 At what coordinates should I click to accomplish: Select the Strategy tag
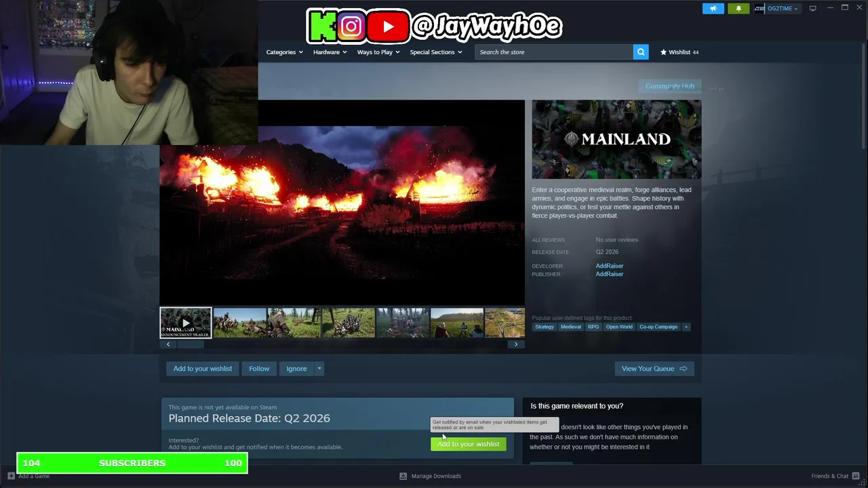tap(544, 327)
